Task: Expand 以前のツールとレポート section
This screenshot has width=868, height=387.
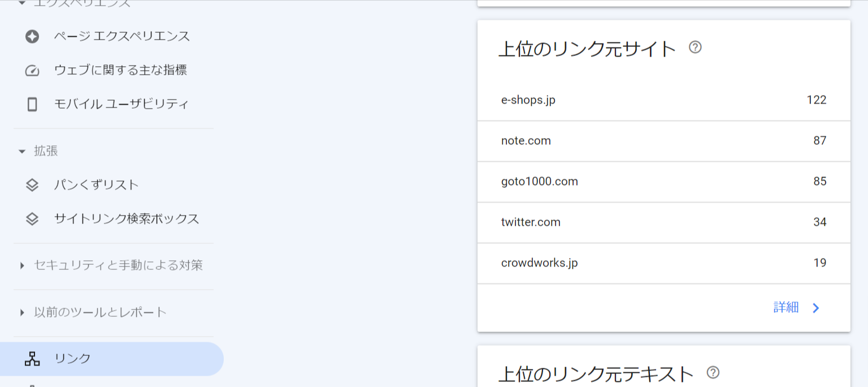Action: (22, 312)
